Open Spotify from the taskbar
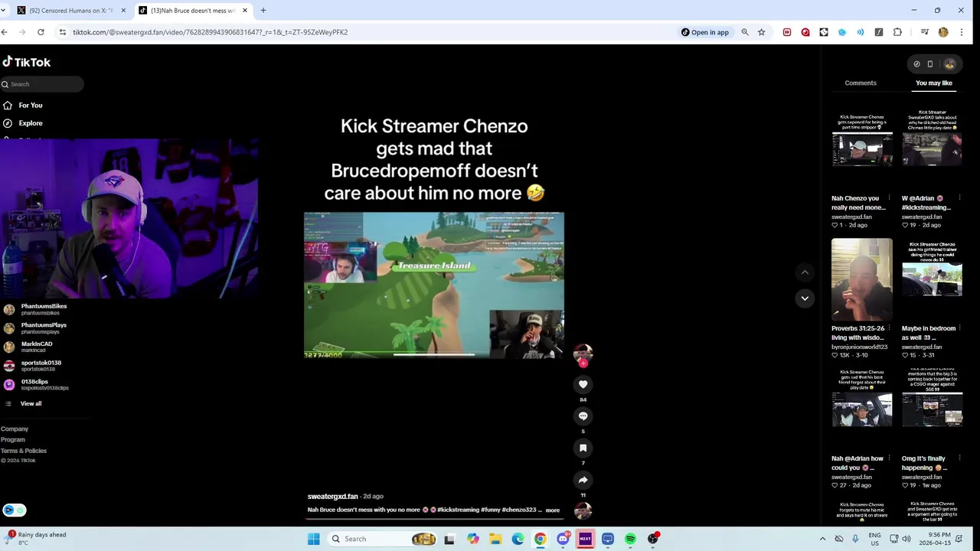Viewport: 980px width, 551px height. click(630, 539)
